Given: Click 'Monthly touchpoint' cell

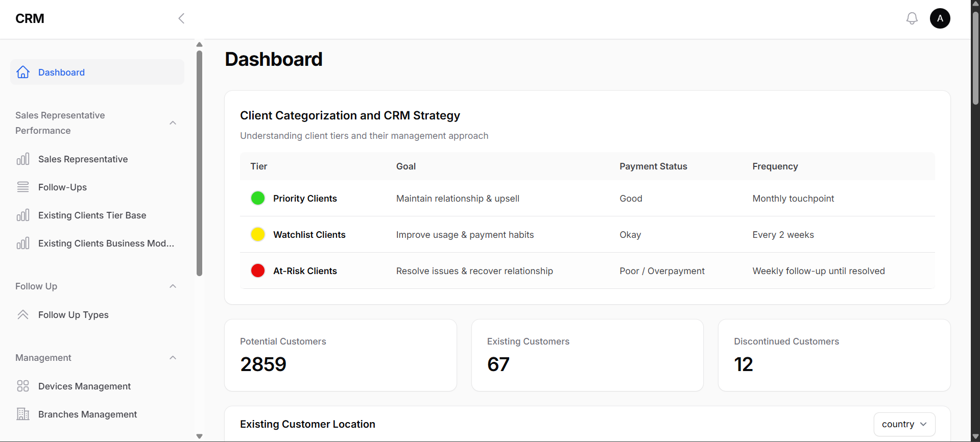Looking at the screenshot, I should tap(793, 198).
